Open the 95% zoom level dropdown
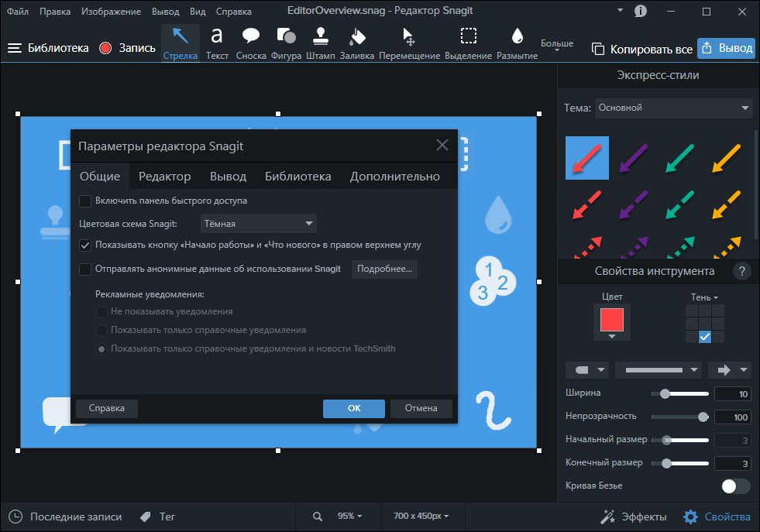The image size is (760, 532). click(349, 516)
